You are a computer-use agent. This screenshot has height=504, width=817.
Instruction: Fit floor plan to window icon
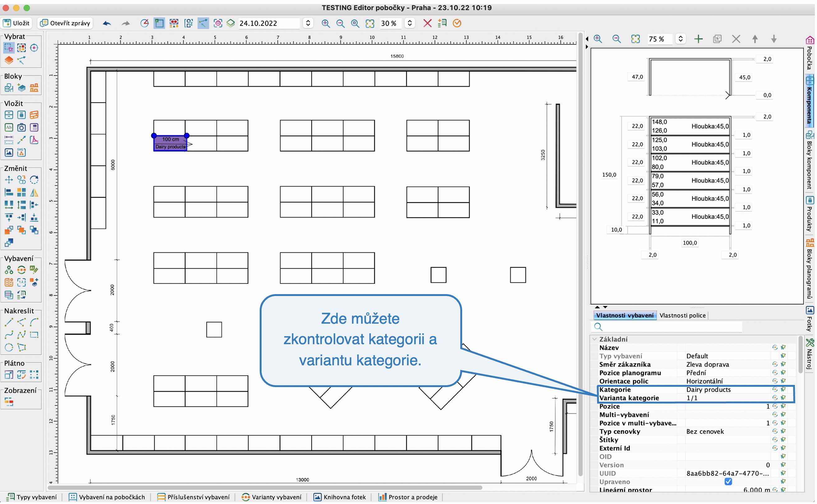(370, 23)
